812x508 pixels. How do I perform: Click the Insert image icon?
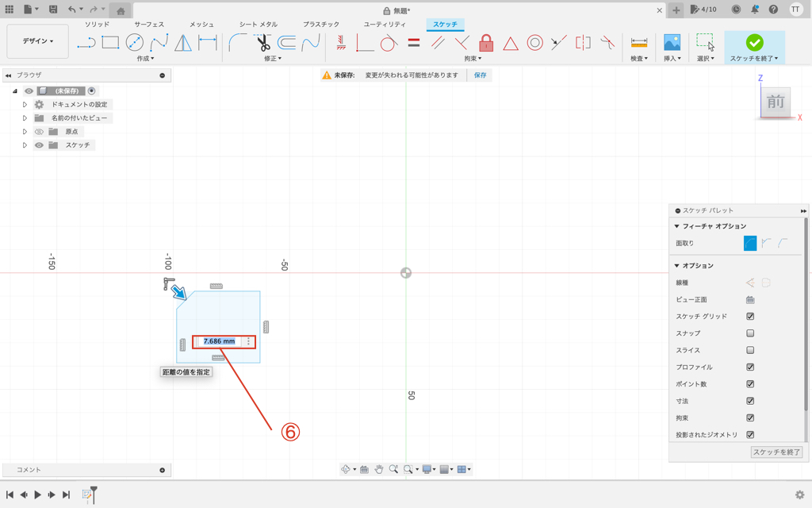(672, 43)
